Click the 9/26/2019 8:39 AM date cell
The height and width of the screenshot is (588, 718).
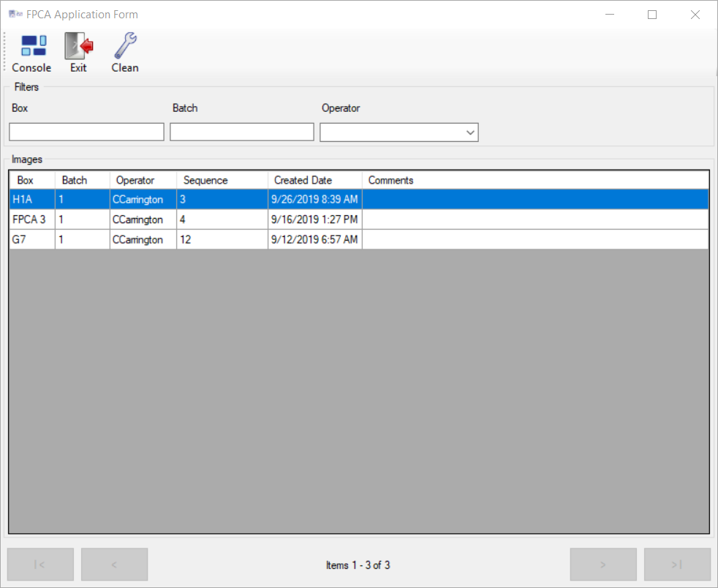tap(315, 199)
